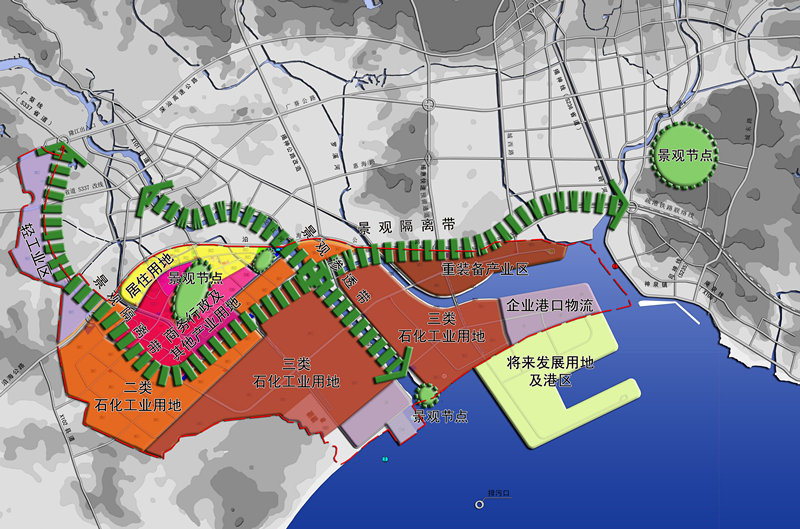Select the 企业港口物流 purple zone

(549, 306)
